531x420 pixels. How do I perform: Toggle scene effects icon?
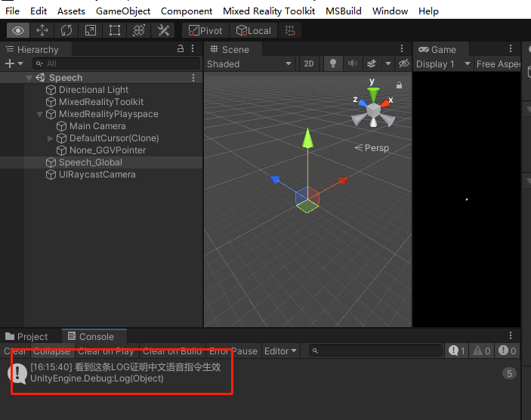coord(372,63)
